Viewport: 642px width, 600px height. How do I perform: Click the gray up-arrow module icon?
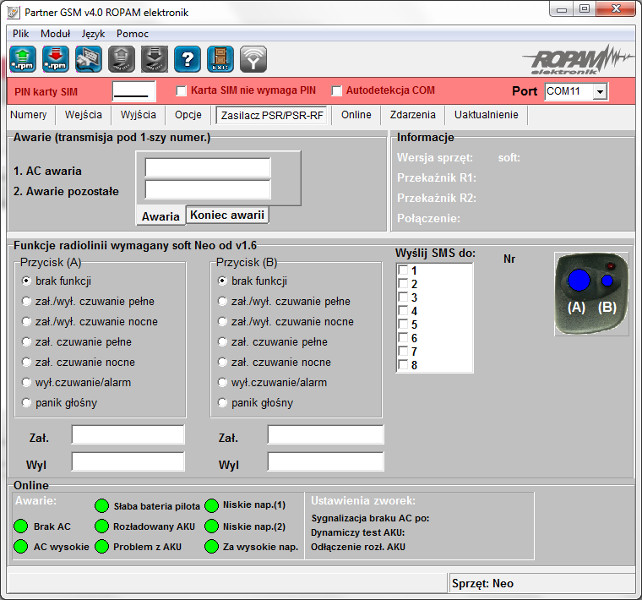[121, 59]
